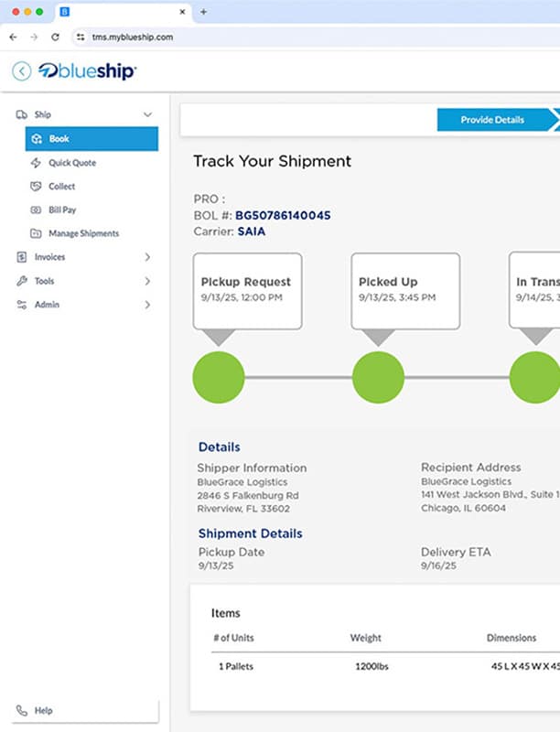This screenshot has height=732, width=560.
Task: Click the Items table heading
Action: (226, 613)
